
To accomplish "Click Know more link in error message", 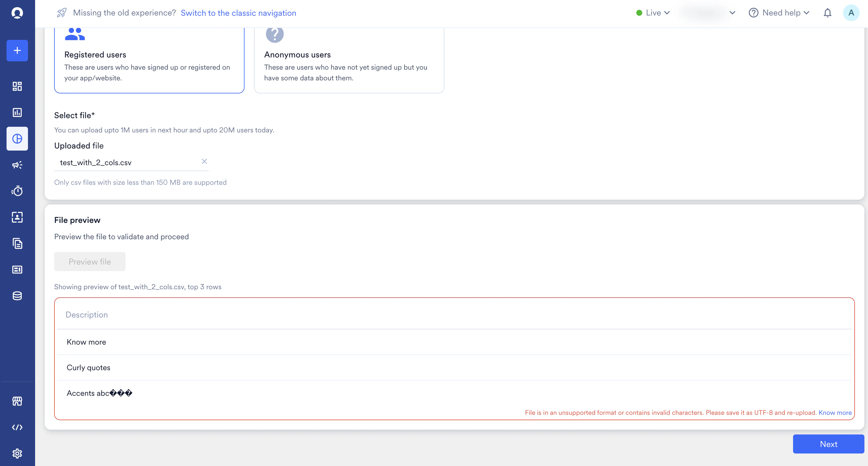I will [x=835, y=412].
